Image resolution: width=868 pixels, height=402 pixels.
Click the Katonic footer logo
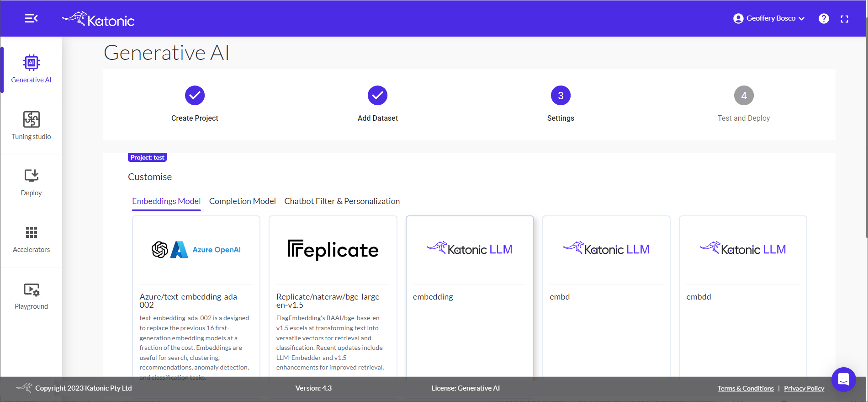pyautogui.click(x=24, y=387)
